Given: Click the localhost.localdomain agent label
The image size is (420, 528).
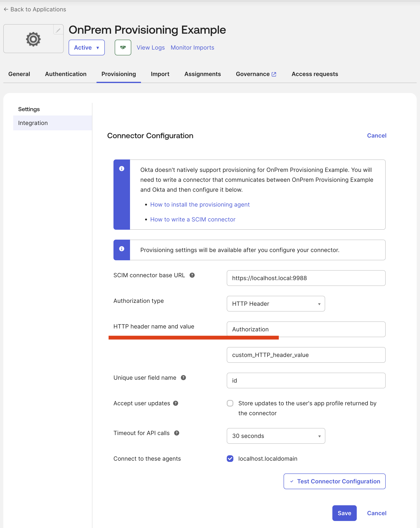Looking at the screenshot, I should tap(268, 458).
